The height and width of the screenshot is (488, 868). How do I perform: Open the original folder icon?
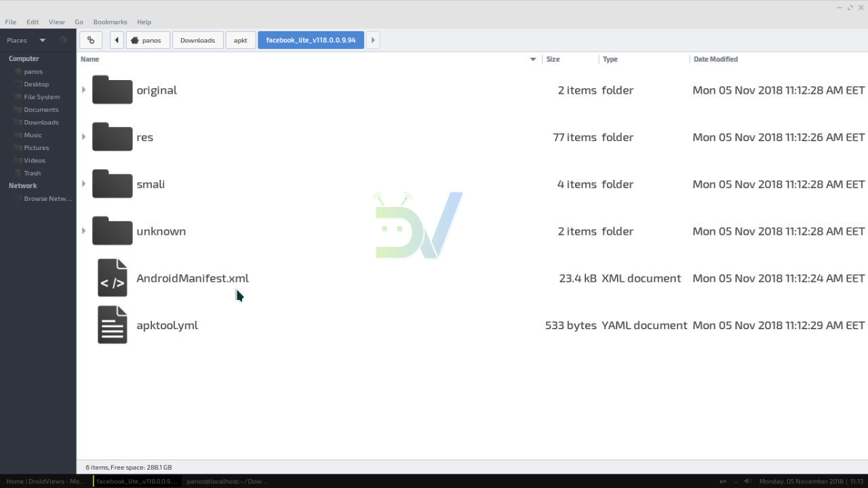112,90
